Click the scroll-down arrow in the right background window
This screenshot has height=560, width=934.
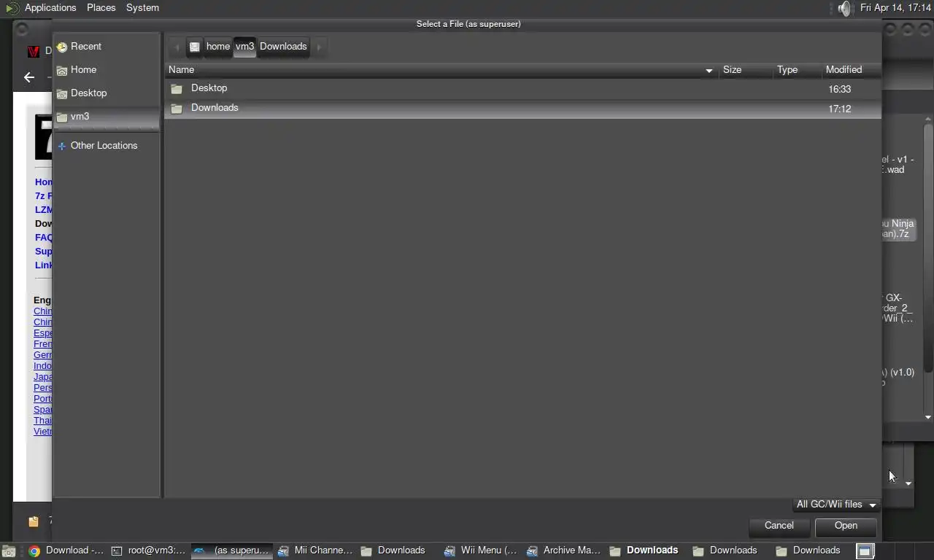click(928, 418)
